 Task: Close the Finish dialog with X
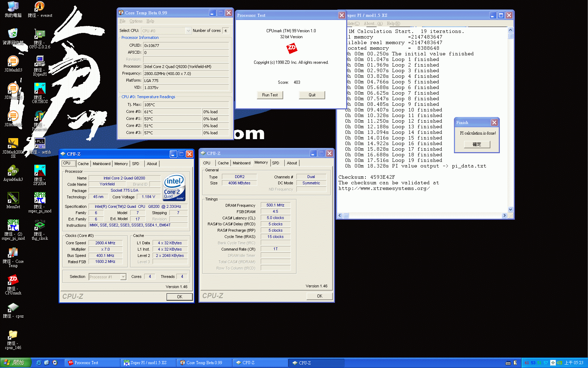coord(494,122)
